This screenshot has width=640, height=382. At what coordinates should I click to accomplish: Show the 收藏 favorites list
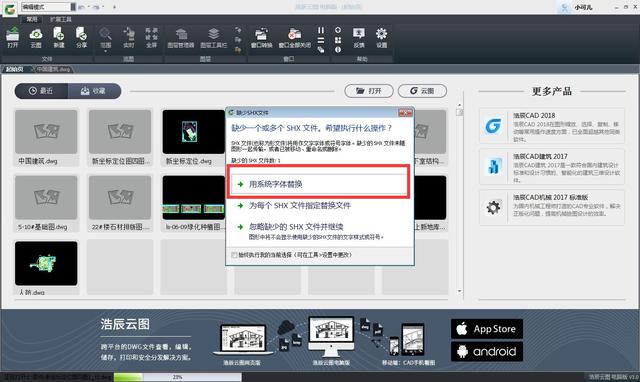tap(94, 91)
